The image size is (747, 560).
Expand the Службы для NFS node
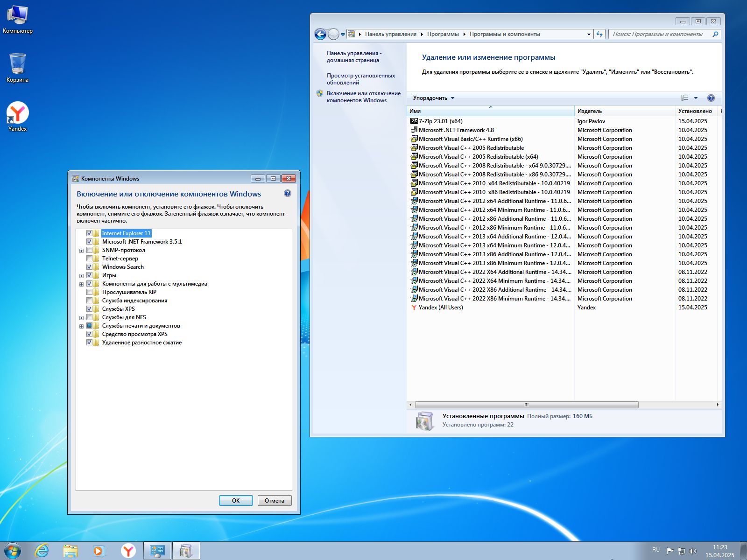point(81,318)
